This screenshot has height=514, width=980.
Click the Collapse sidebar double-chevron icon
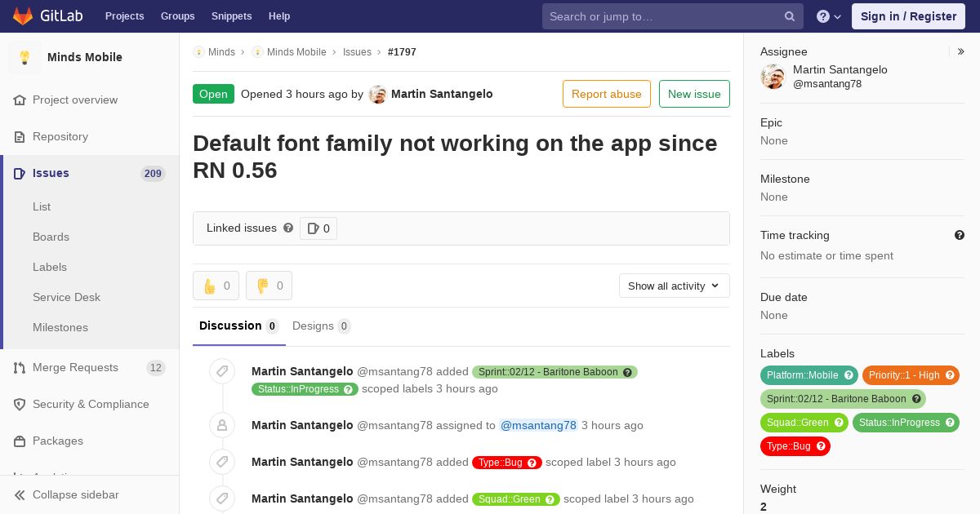[x=20, y=494]
